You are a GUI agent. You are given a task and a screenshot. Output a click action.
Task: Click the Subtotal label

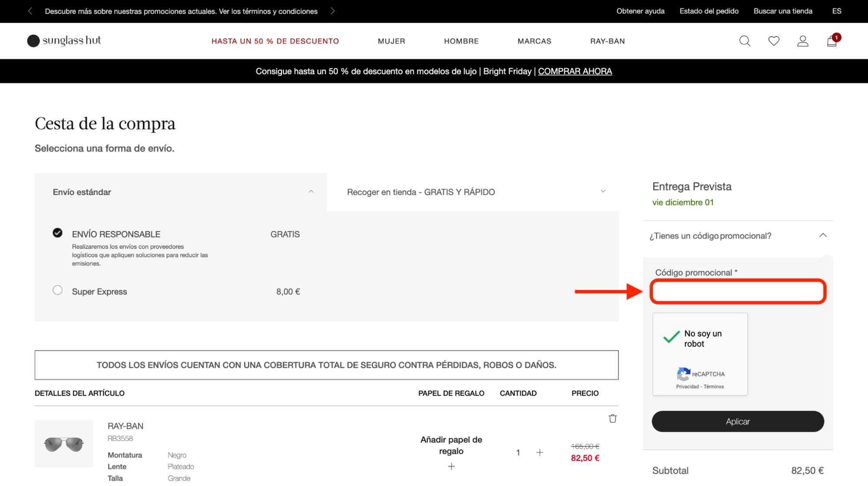coord(670,470)
